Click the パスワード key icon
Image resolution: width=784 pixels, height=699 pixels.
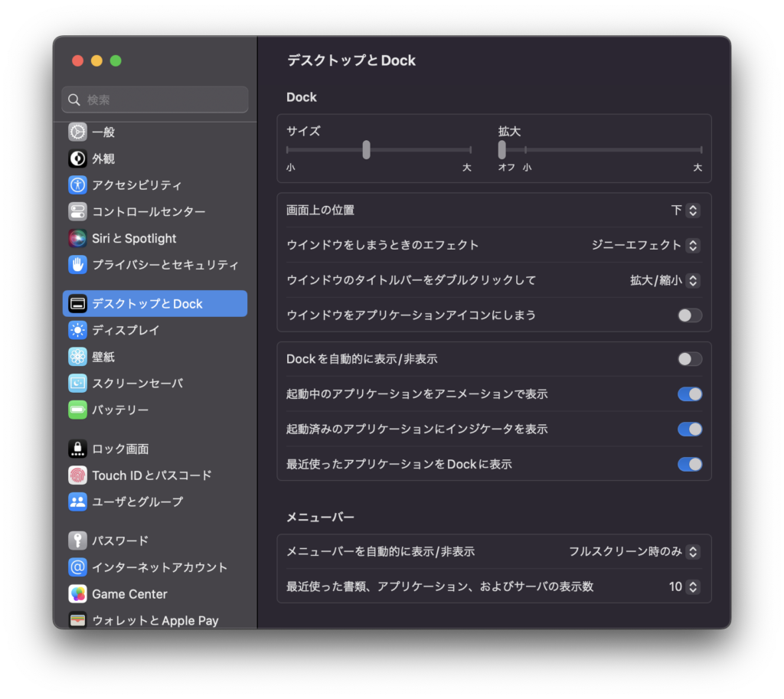pos(77,541)
